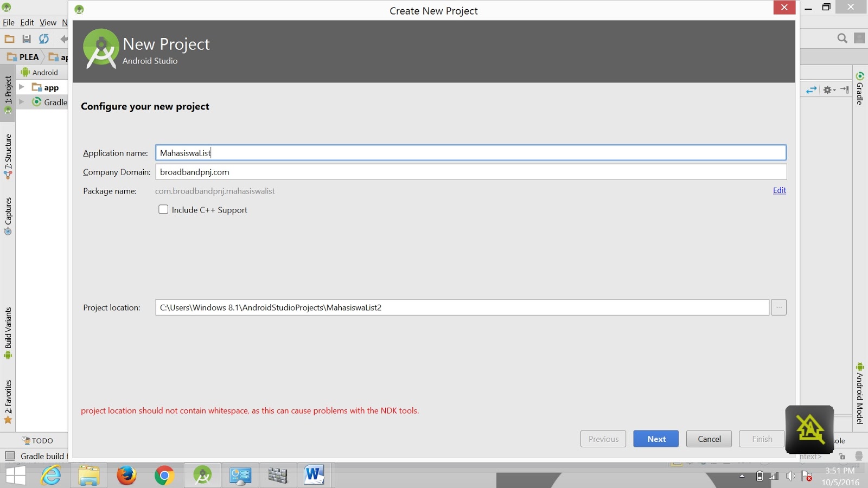Launch Android Studio from the taskbar
Screen dimensions: 868x488
pyautogui.click(x=202, y=475)
